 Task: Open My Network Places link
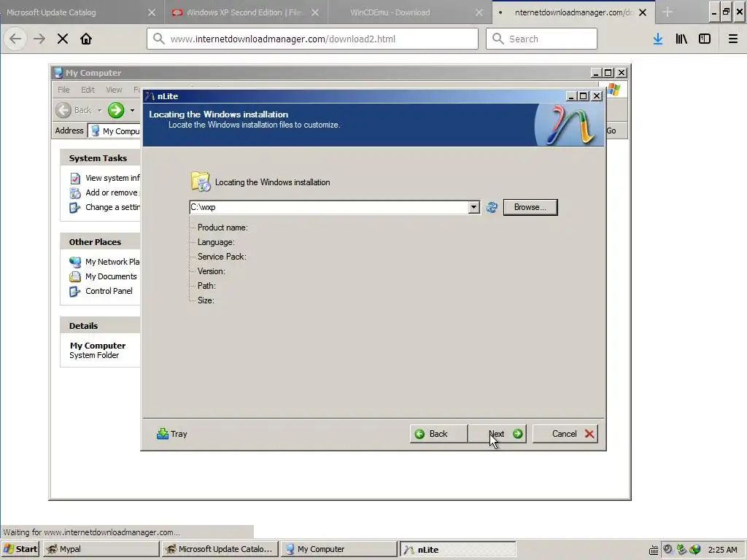pyautogui.click(x=112, y=262)
